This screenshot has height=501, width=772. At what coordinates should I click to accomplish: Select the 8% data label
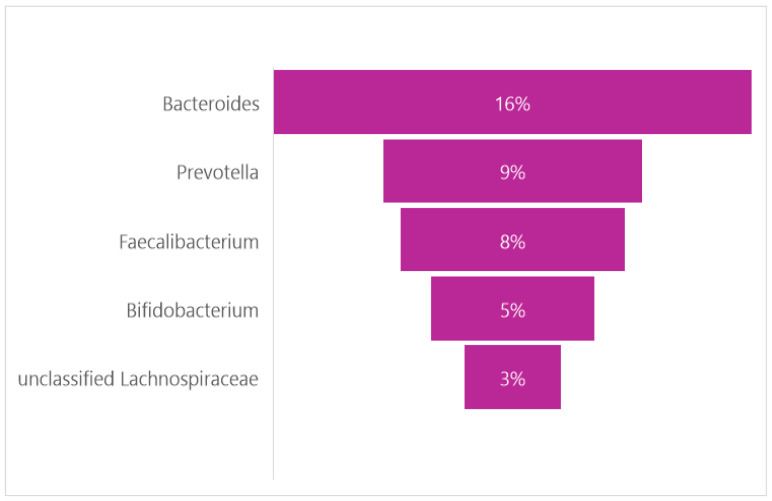[513, 242]
